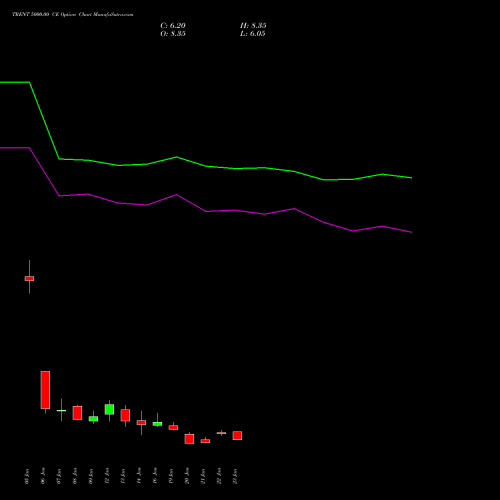Screen dimensions: 500x500
Task: Click the 05 Jan date label
Action: point(27,476)
